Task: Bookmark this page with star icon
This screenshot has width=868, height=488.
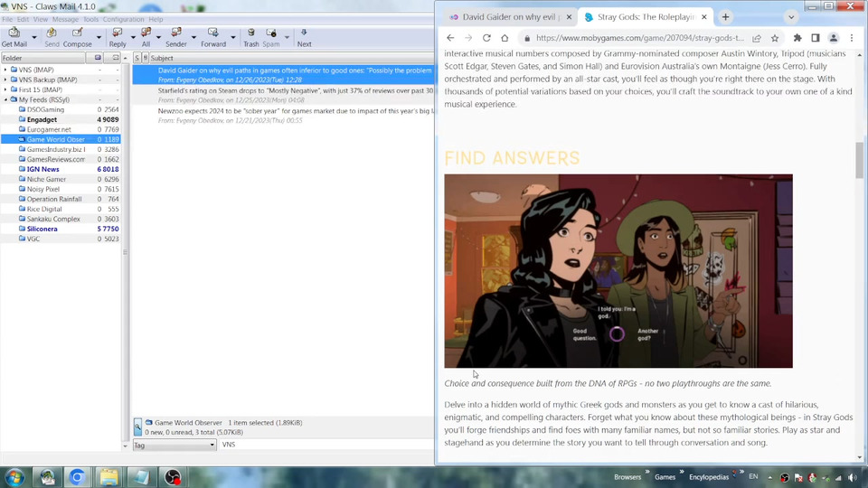Action: tap(775, 38)
